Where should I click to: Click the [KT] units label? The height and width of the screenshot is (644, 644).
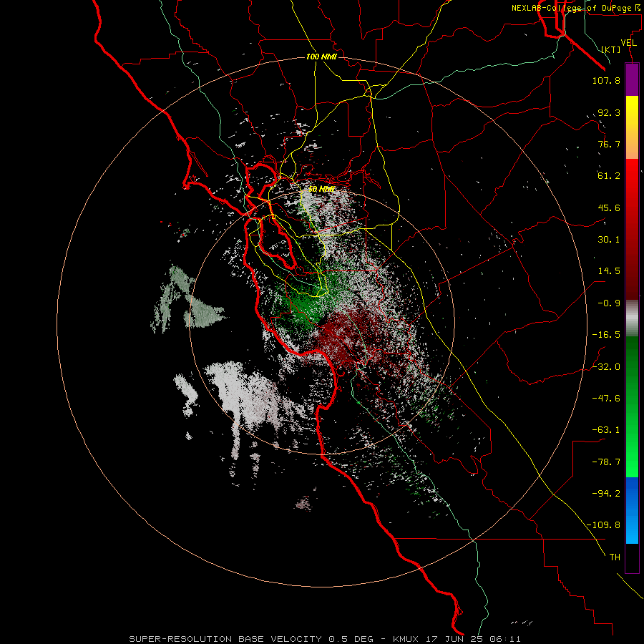(x=611, y=49)
